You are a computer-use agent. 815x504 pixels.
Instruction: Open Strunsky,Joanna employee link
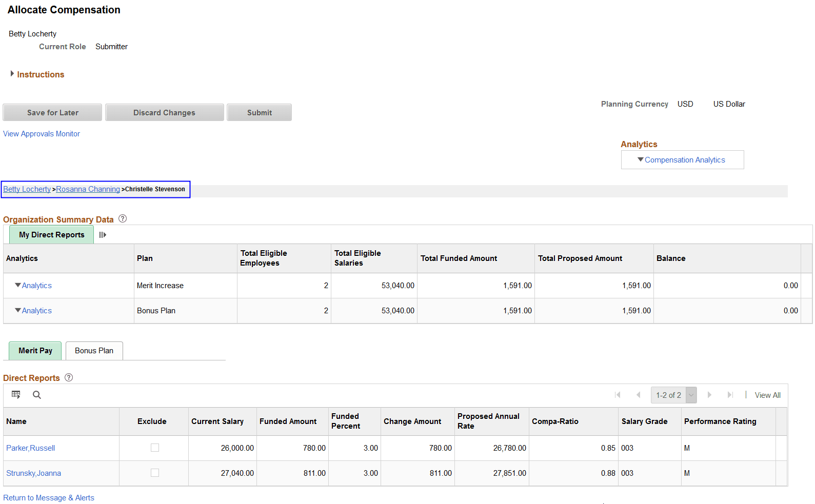tap(34, 473)
